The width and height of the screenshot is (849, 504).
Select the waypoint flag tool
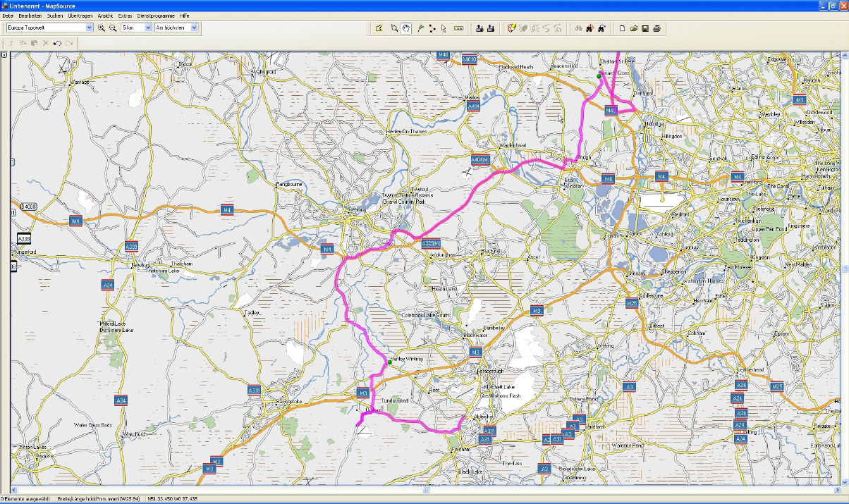point(420,28)
